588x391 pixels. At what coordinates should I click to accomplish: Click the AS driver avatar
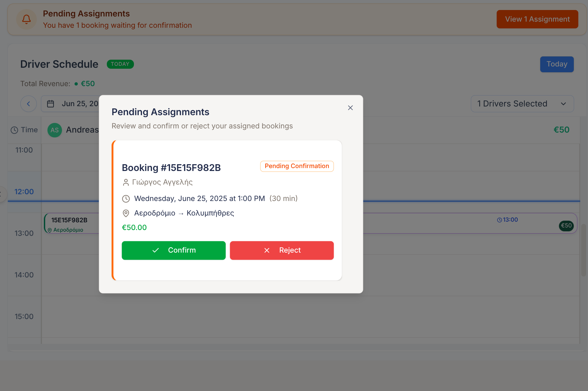pos(55,130)
